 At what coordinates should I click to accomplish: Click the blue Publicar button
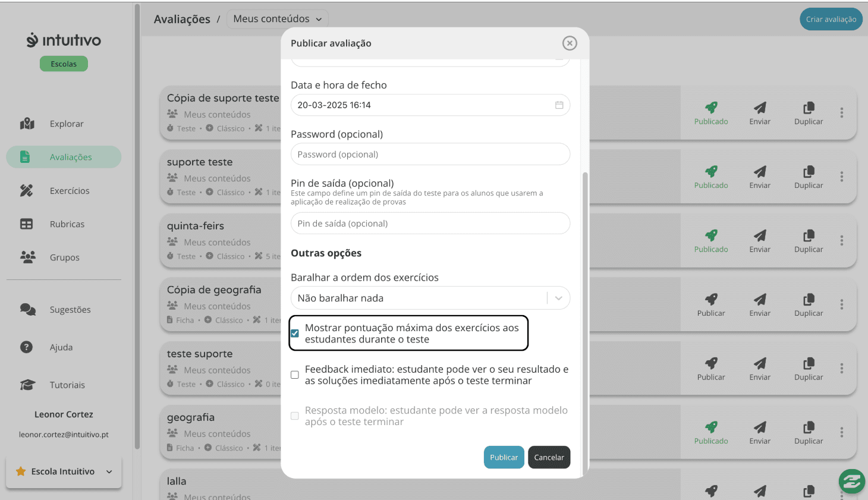coord(504,457)
